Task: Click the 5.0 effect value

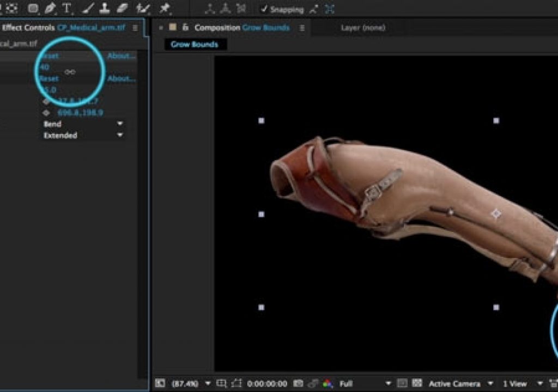Action: click(x=50, y=90)
